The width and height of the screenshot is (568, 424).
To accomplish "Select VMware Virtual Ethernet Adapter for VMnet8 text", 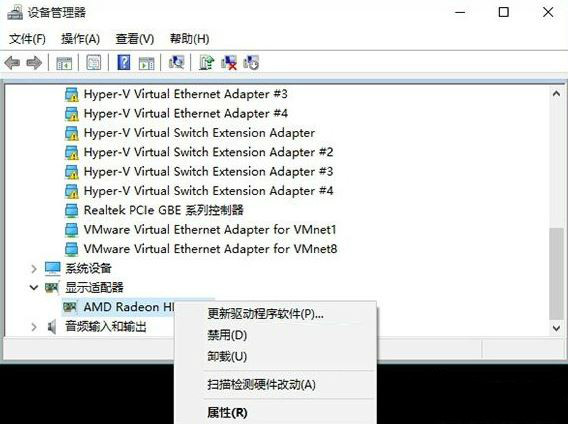I will click(210, 249).
